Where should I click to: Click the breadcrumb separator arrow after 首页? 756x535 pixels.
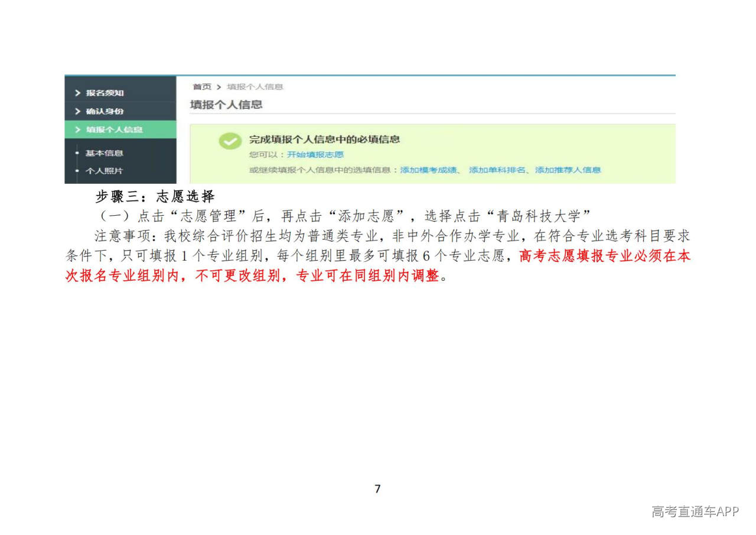[x=219, y=87]
